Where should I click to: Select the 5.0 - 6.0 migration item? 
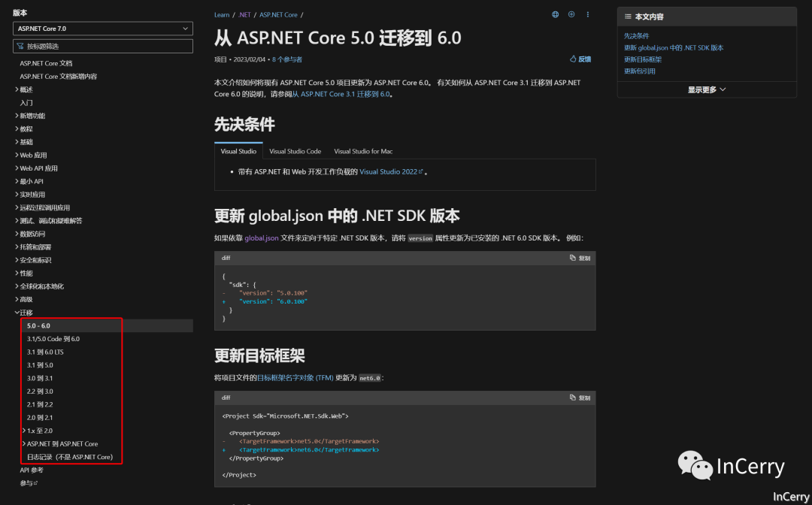click(x=110, y=325)
